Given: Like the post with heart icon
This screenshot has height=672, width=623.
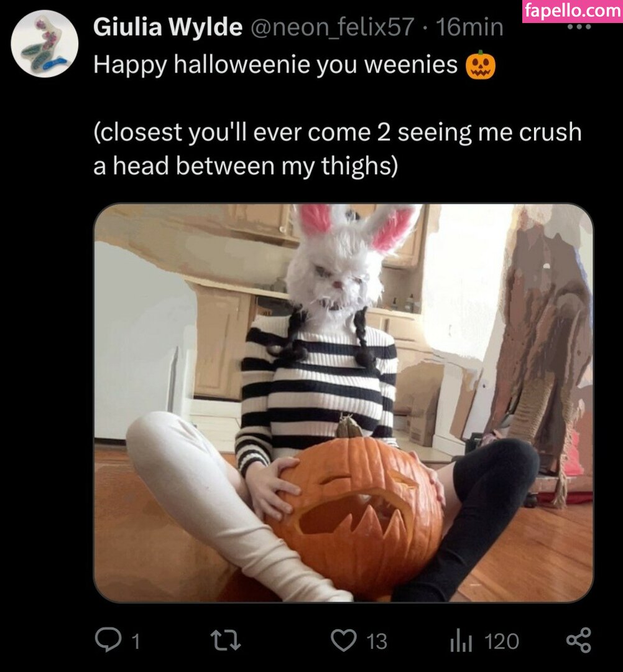Looking at the screenshot, I should tap(343, 641).
